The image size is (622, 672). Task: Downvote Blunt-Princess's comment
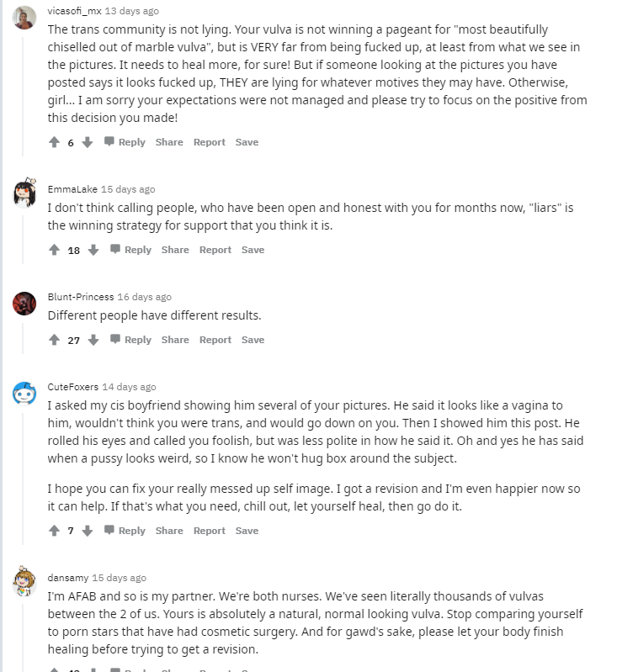93,341
